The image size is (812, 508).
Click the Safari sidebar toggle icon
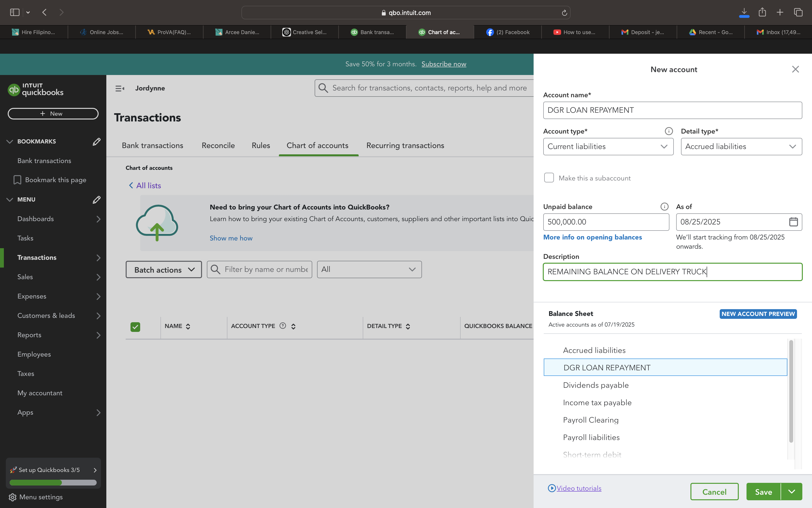pos(14,12)
